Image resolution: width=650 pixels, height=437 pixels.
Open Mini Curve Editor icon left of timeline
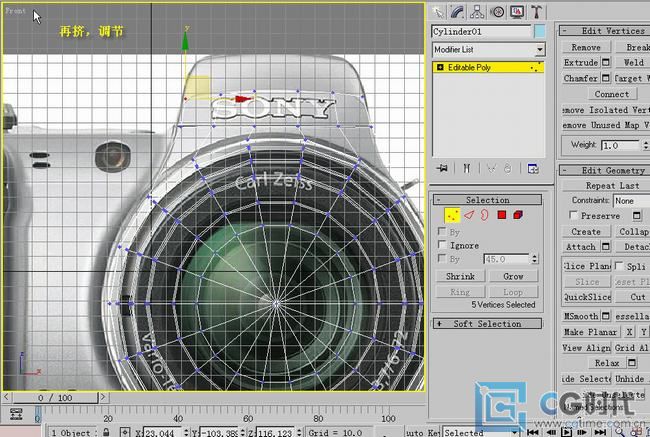click(x=16, y=414)
